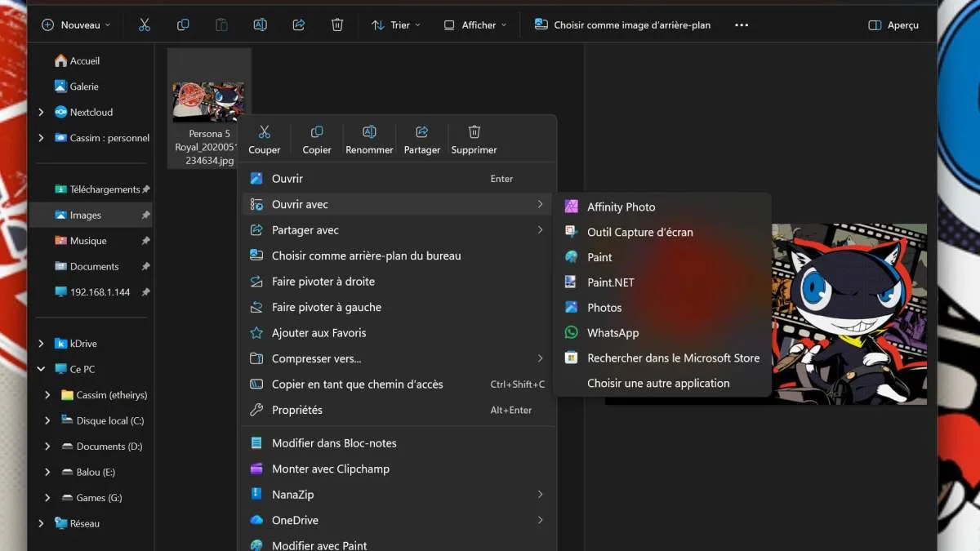Open the three-dots more options menu

(742, 25)
